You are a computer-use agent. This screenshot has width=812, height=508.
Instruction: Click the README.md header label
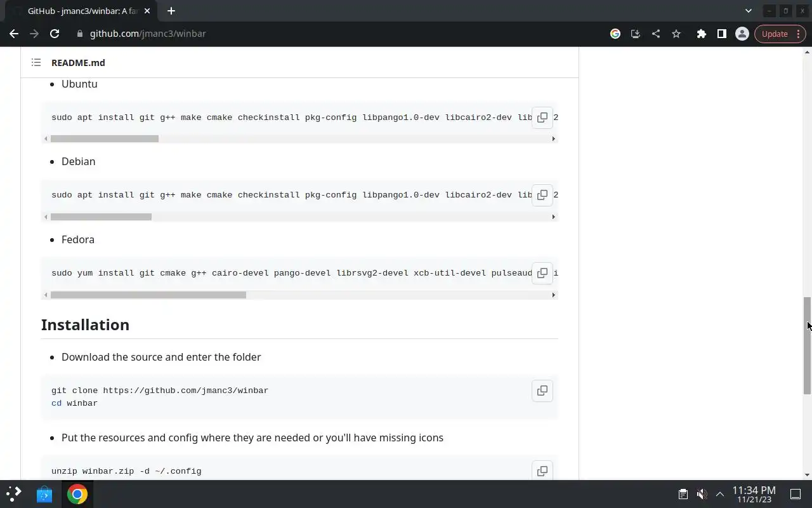[x=78, y=62]
